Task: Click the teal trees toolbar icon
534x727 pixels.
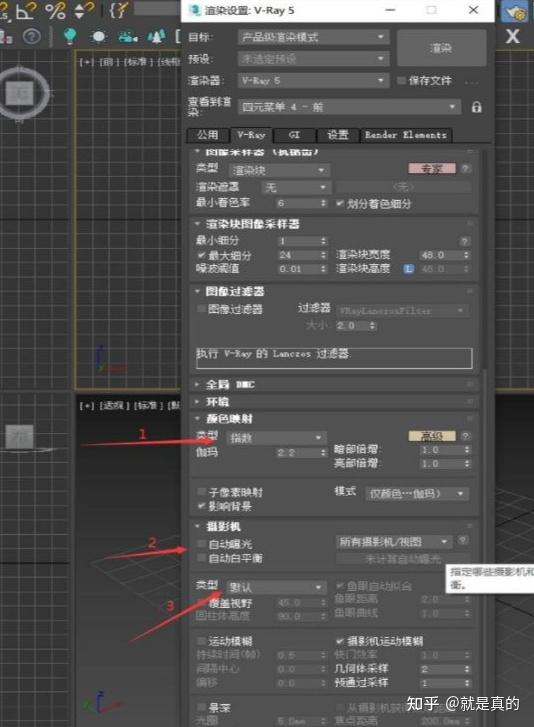Action: (156, 36)
